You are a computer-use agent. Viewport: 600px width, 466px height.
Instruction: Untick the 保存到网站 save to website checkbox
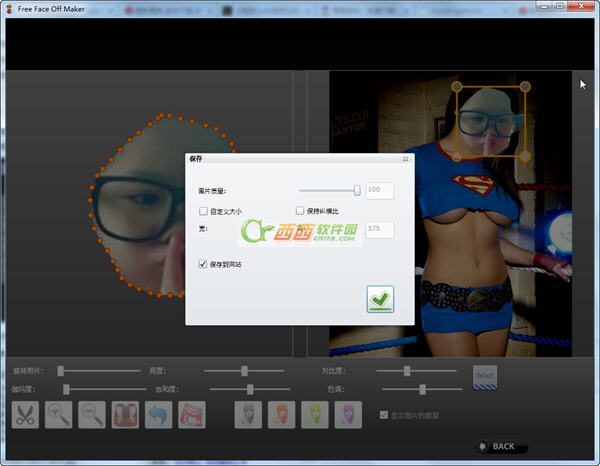pyautogui.click(x=203, y=264)
